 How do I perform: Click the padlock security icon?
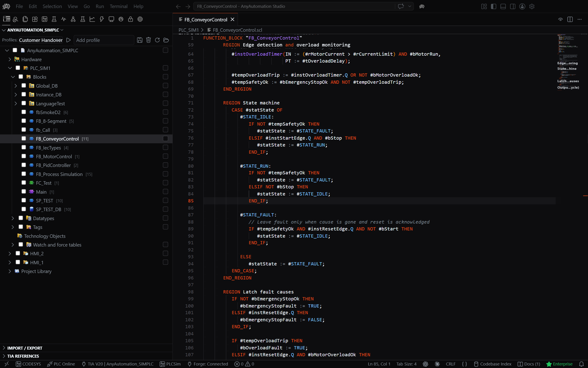point(130,19)
